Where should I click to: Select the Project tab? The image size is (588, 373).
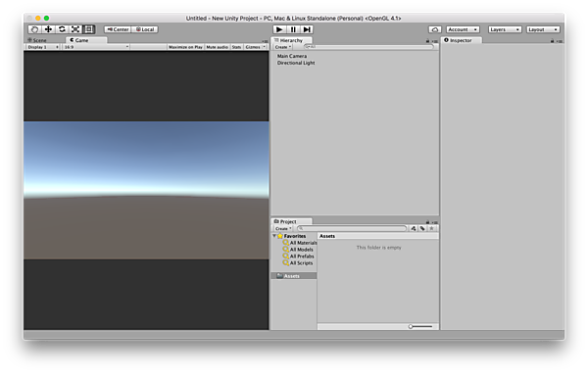click(291, 221)
